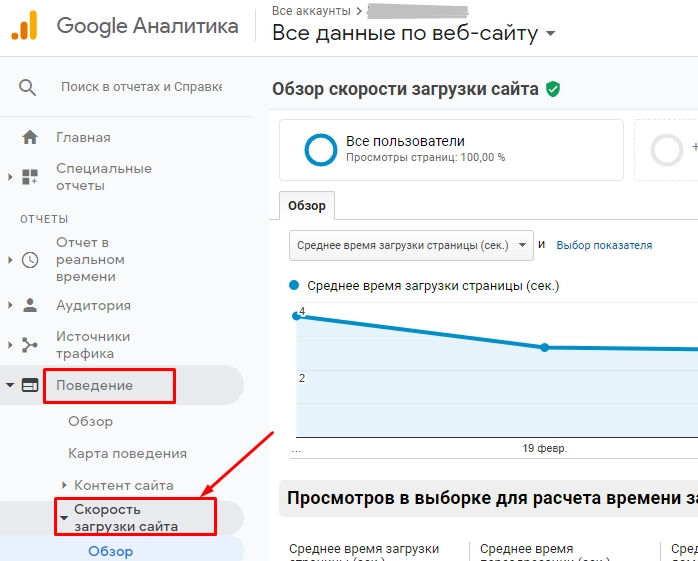Click the search magnifier icon
The height and width of the screenshot is (561, 698).
click(x=27, y=87)
